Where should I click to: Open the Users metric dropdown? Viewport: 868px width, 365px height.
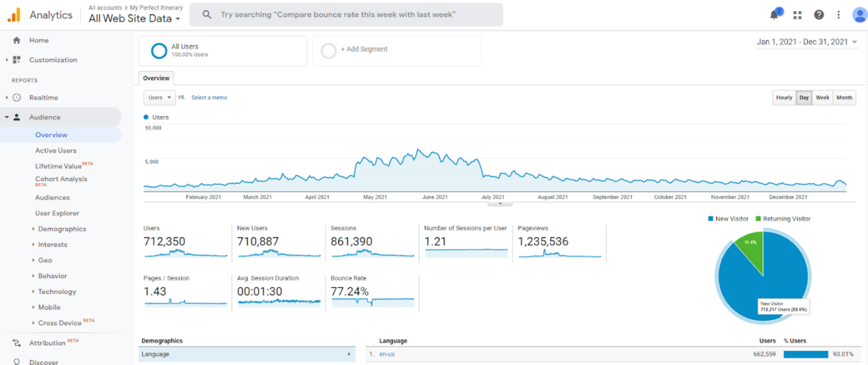pyautogui.click(x=159, y=98)
